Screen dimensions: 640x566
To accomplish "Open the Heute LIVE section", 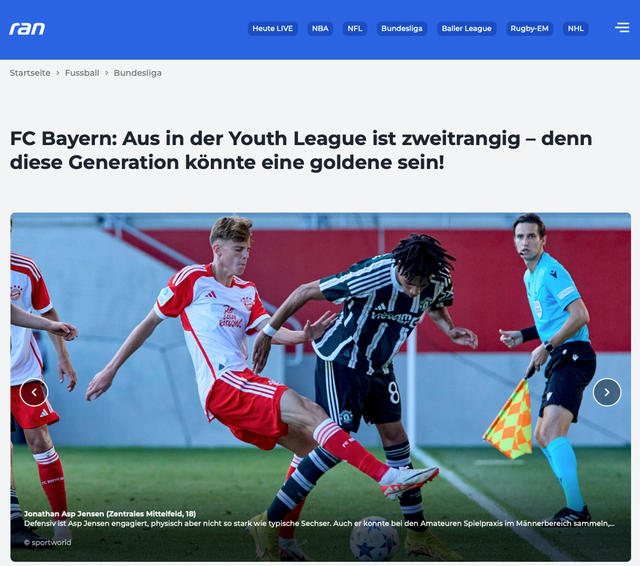I will tap(272, 29).
